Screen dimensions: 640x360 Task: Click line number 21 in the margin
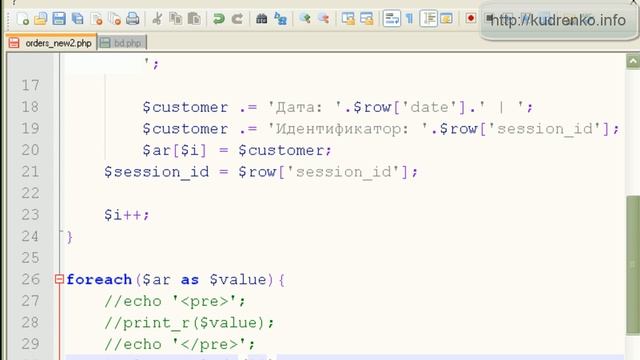tap(30, 171)
